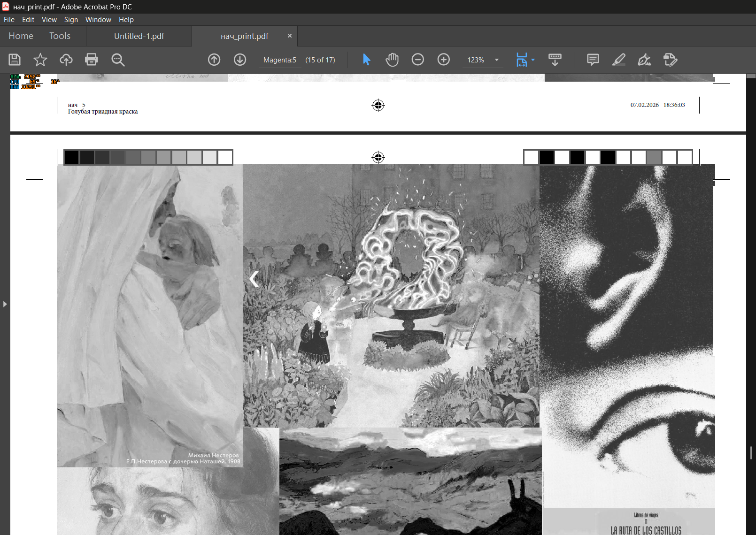Click the time 18:36:03 in the slug line
Image resolution: width=756 pixels, height=535 pixels.
674,105
